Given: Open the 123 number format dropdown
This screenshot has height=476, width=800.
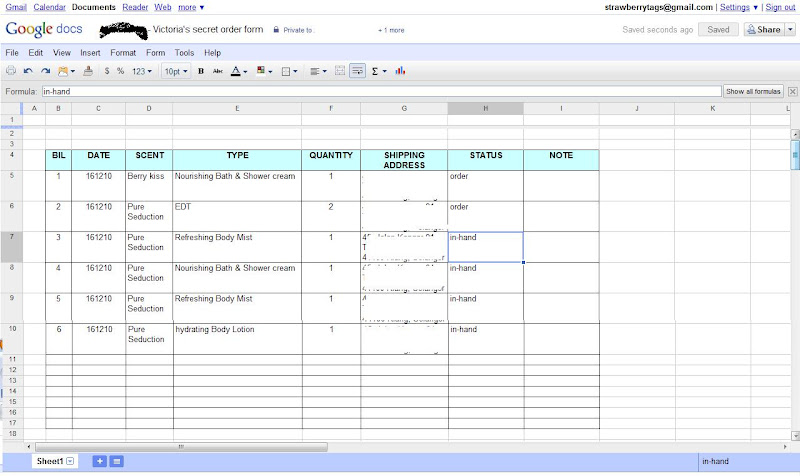Looking at the screenshot, I should pos(142,71).
